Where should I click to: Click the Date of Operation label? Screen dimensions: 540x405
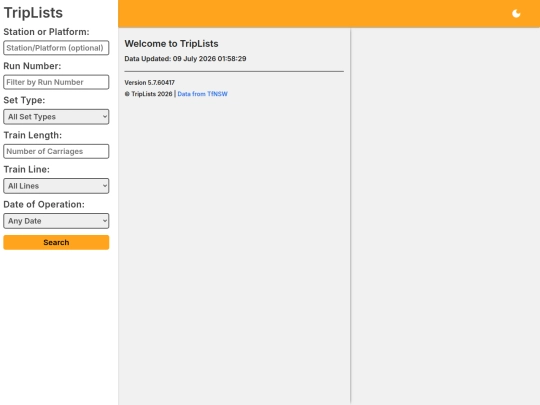point(44,204)
